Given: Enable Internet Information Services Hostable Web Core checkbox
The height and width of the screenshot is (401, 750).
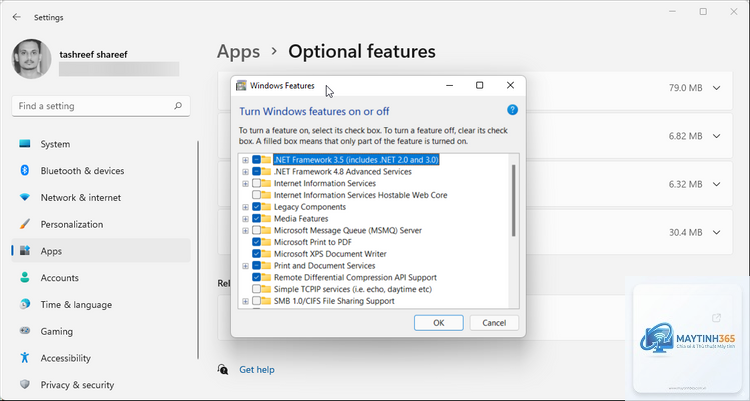Looking at the screenshot, I should pyautogui.click(x=256, y=195).
